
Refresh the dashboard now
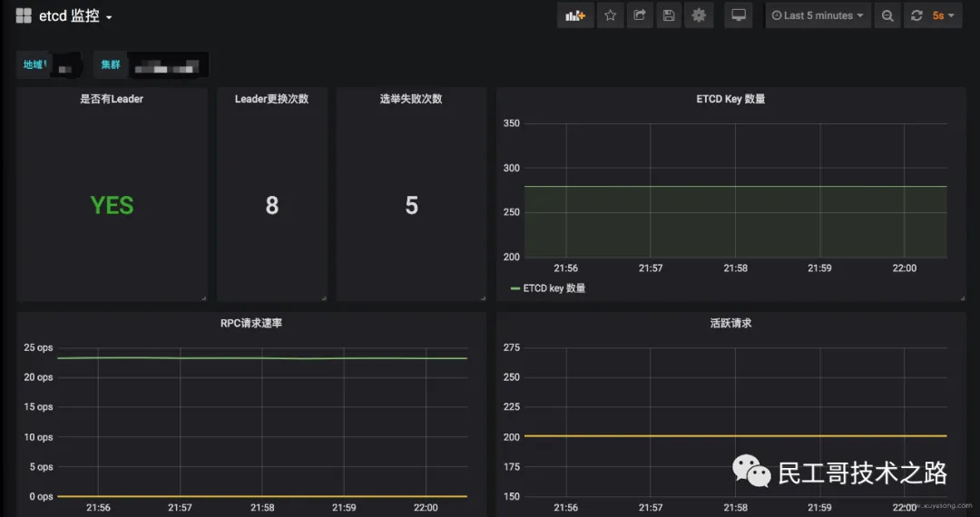(x=916, y=15)
